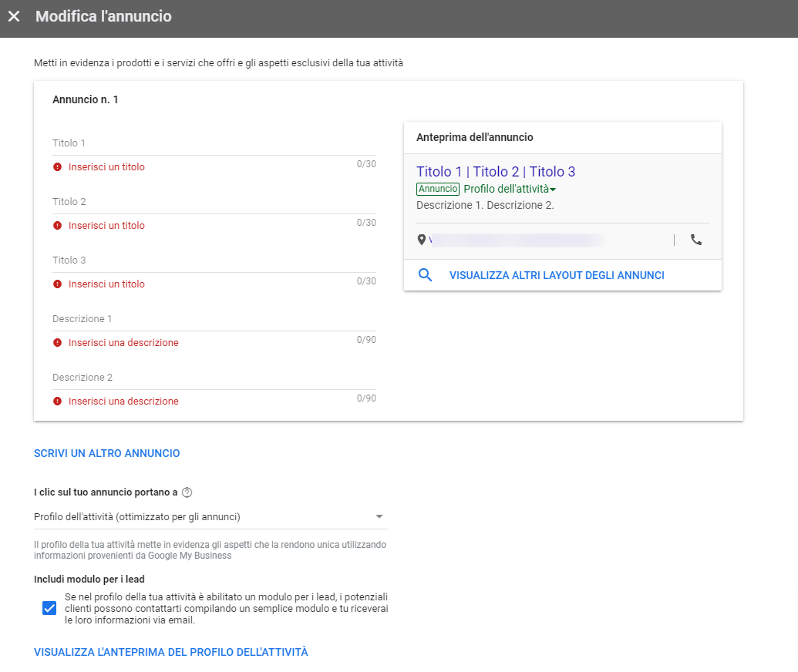
Task: Click the red error icon under Titolo 1
Action: coord(58,166)
